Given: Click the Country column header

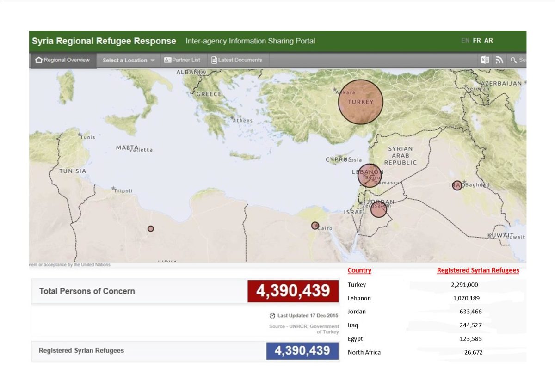Looking at the screenshot, I should click(x=359, y=270).
